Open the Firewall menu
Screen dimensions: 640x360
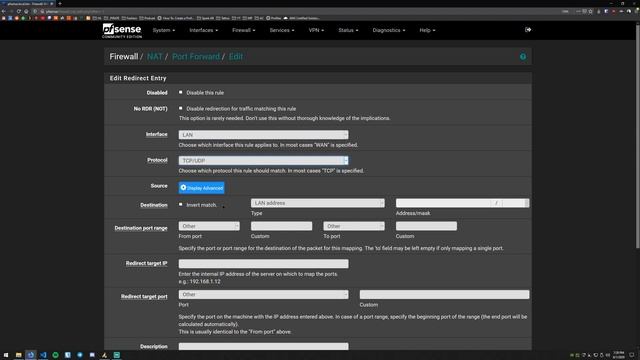coord(244,30)
